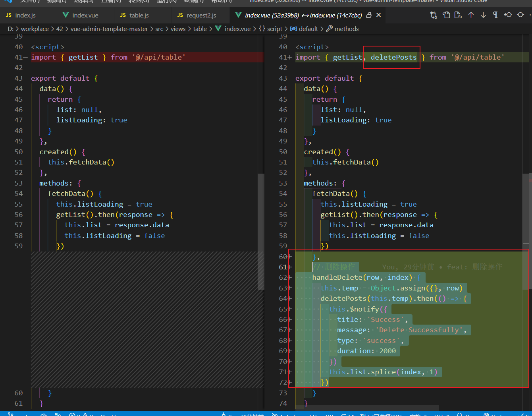Open the src breadcrumb folder
Image resolution: width=532 pixels, height=416 pixels.
click(x=159, y=29)
